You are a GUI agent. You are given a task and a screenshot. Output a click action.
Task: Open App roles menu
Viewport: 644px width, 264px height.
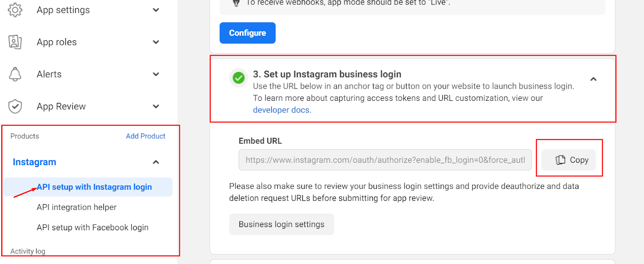[x=57, y=42]
